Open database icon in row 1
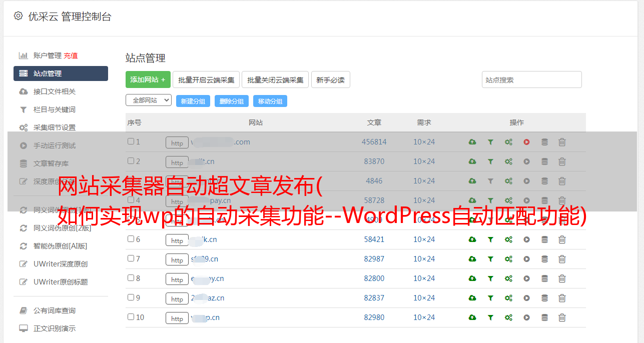The height and width of the screenshot is (343, 644). tap(544, 142)
